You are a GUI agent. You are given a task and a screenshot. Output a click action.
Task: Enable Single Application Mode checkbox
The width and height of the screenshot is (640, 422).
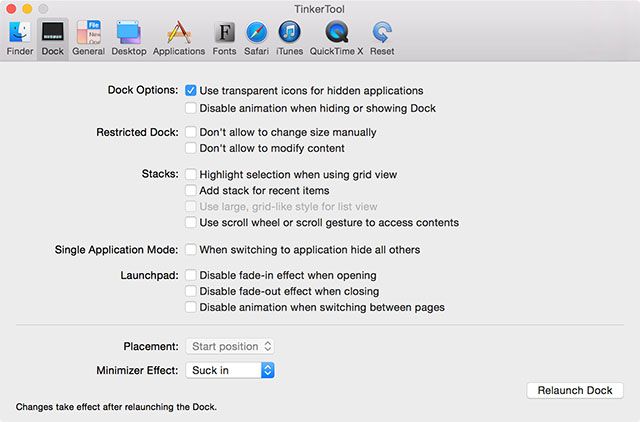coord(191,249)
